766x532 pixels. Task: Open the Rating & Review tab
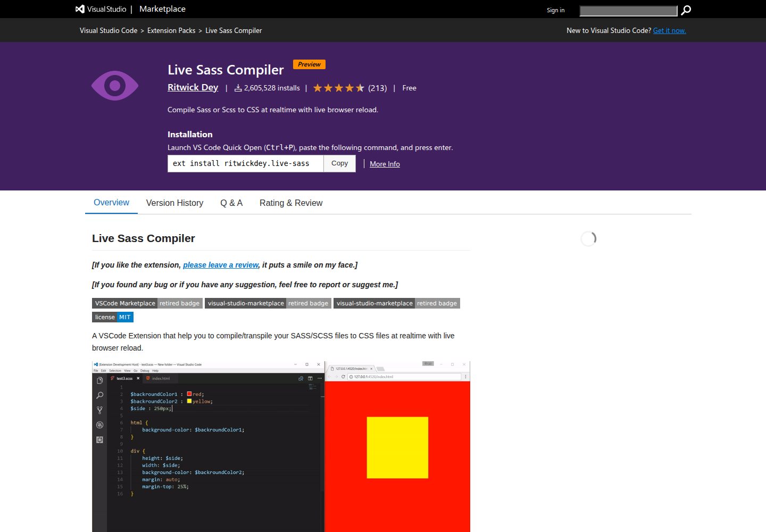tap(291, 203)
